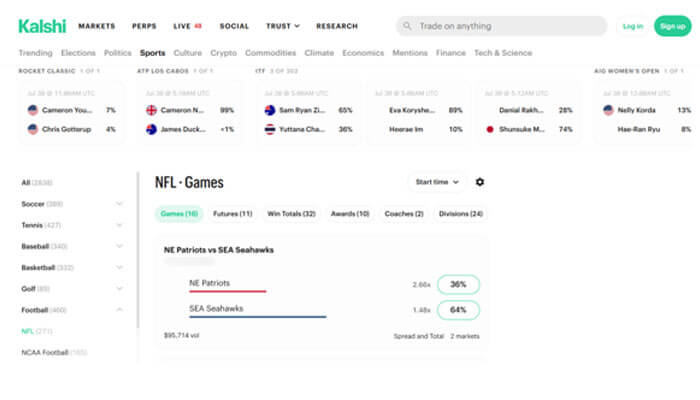Click the NE Patriots 36% button
This screenshot has height=400, width=700.
pyautogui.click(x=458, y=284)
